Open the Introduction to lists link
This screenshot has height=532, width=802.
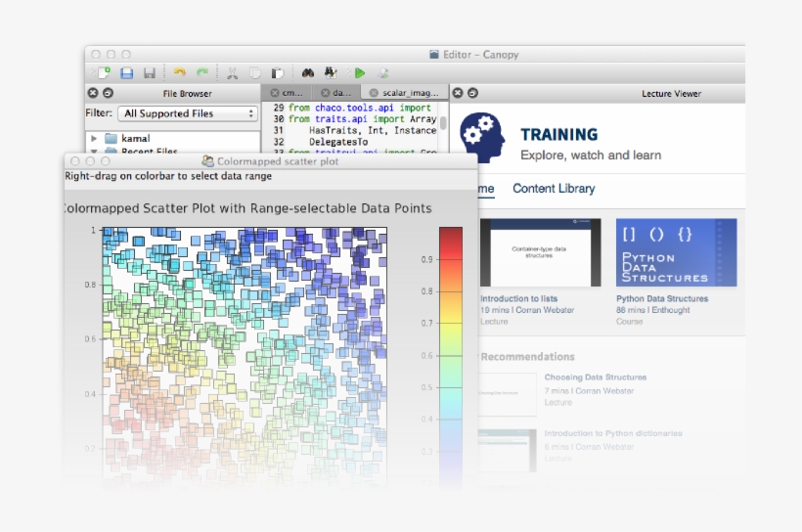[x=518, y=298]
